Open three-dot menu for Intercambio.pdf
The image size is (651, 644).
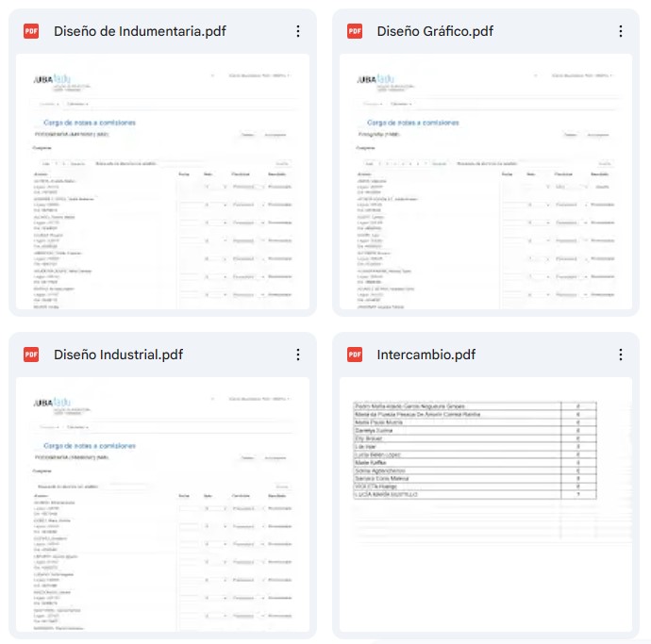[x=621, y=355]
